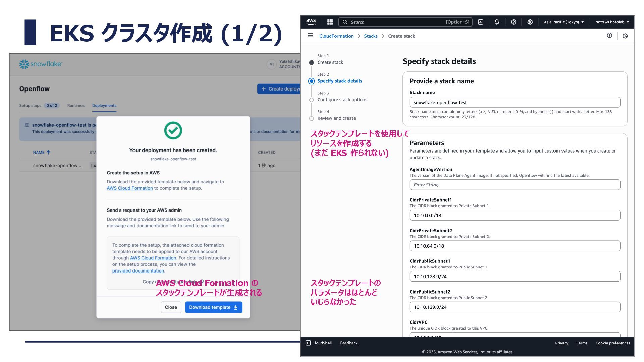Open the AWS help question icon

[513, 22]
